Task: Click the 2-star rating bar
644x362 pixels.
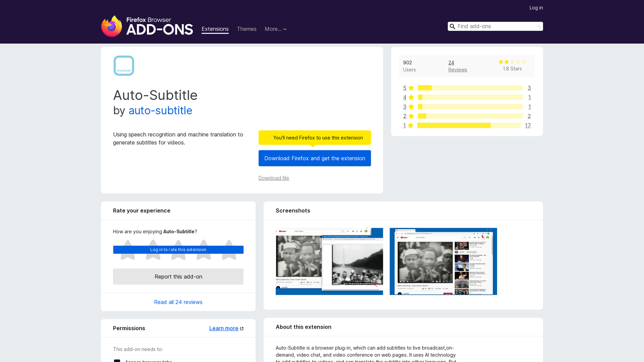Action: (x=470, y=116)
